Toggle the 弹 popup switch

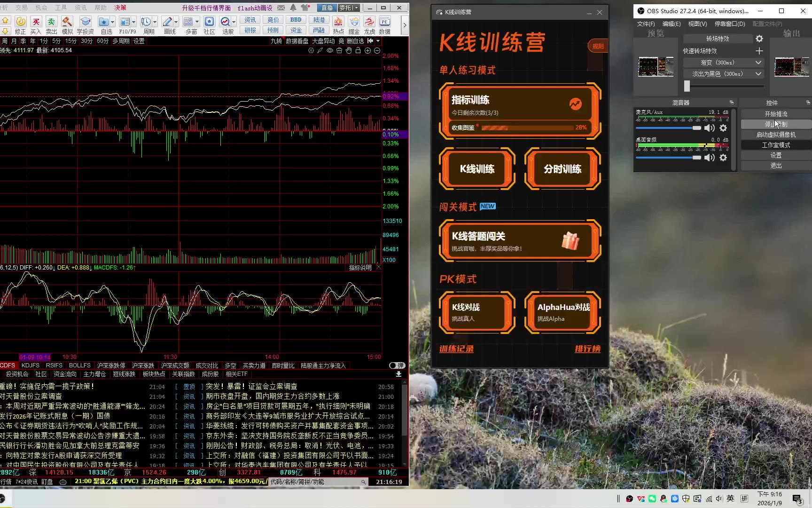[x=397, y=365]
